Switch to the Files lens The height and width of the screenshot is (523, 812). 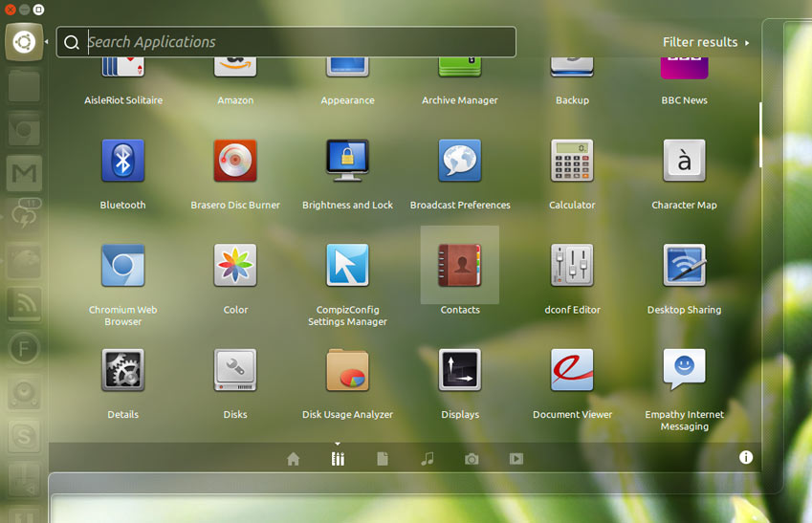(383, 459)
